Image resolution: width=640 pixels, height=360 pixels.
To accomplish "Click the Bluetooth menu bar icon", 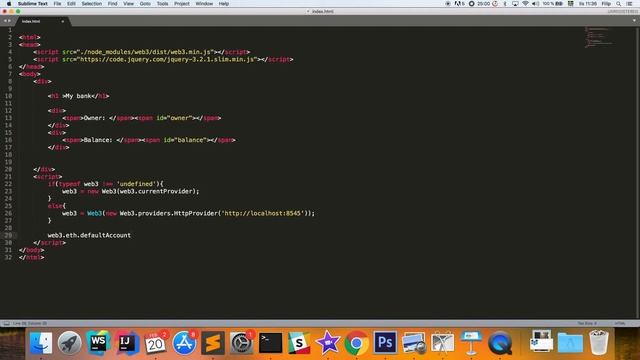I will 505,4.
